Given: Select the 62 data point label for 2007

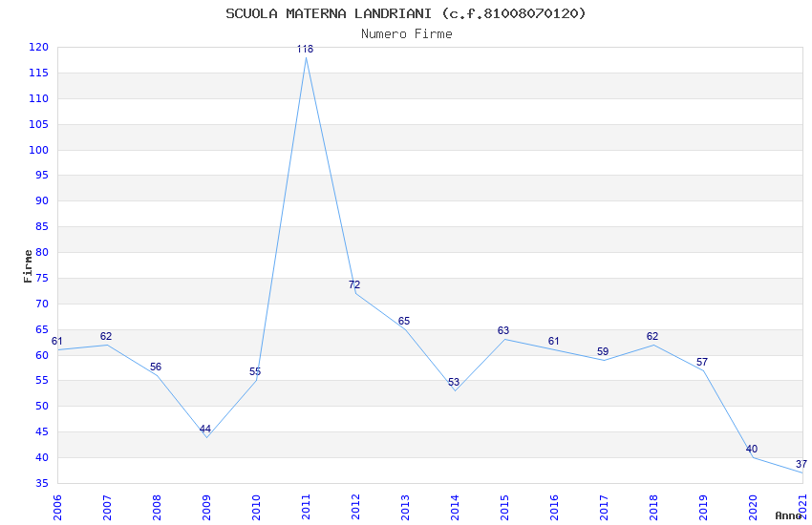Looking at the screenshot, I should point(106,337).
